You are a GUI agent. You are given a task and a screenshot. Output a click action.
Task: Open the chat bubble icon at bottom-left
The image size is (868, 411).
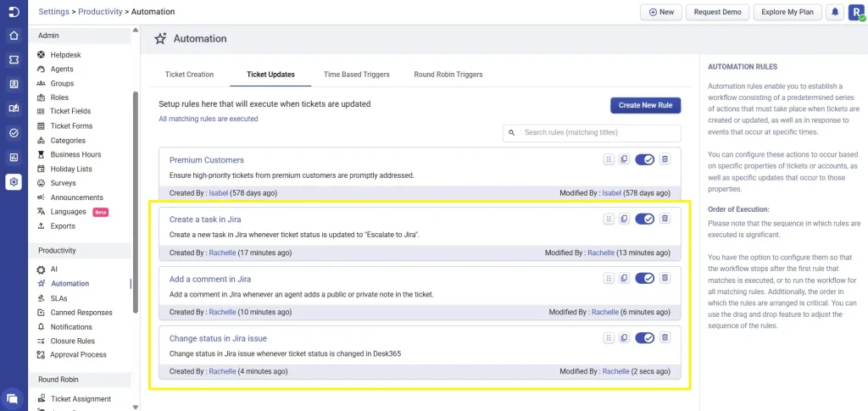[x=12, y=398]
